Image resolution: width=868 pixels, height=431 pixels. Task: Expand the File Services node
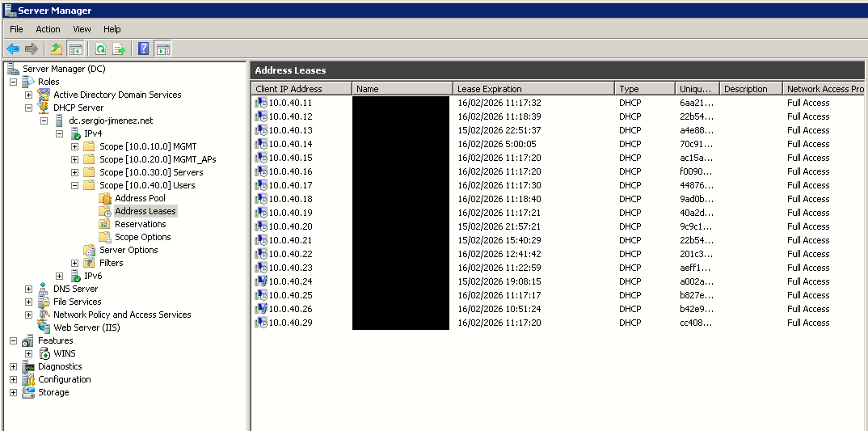point(29,302)
